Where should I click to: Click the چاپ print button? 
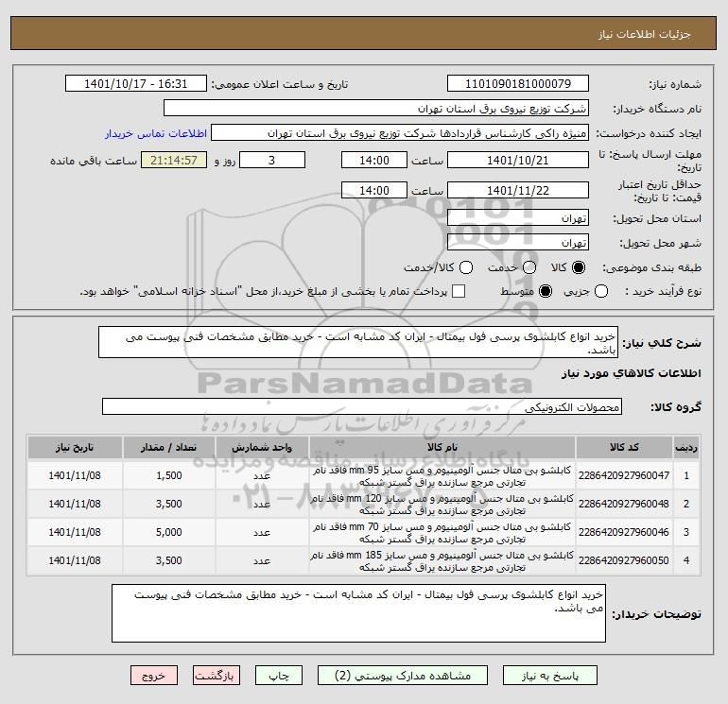(279, 676)
